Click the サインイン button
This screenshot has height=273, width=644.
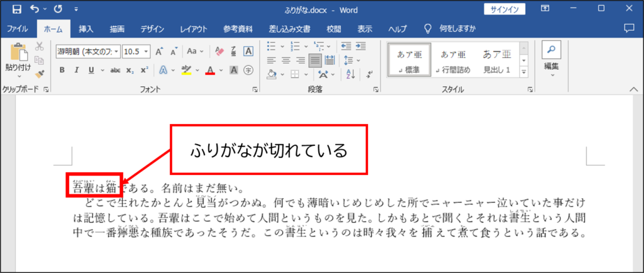tap(505, 9)
